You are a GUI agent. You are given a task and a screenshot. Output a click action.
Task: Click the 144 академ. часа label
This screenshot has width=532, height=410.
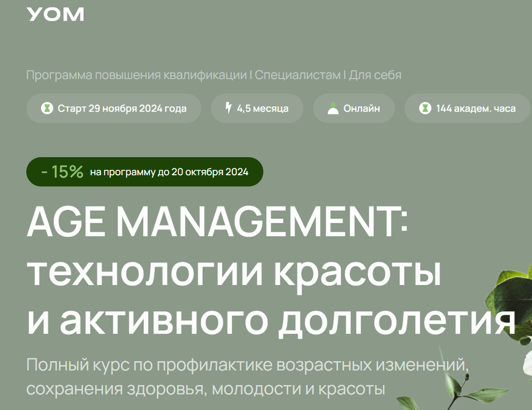pyautogui.click(x=476, y=109)
